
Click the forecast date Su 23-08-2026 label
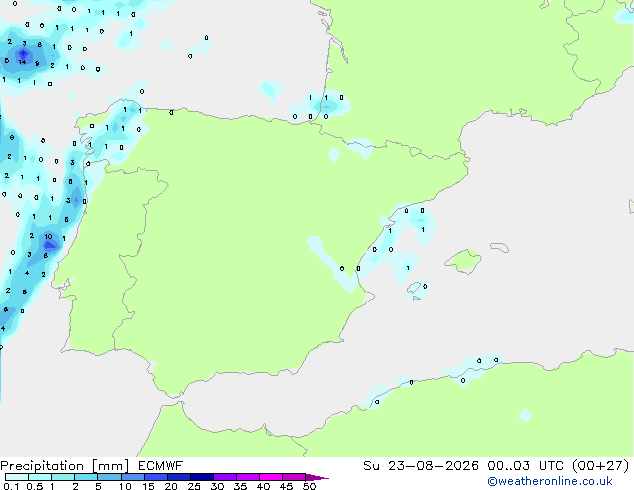click(421, 466)
